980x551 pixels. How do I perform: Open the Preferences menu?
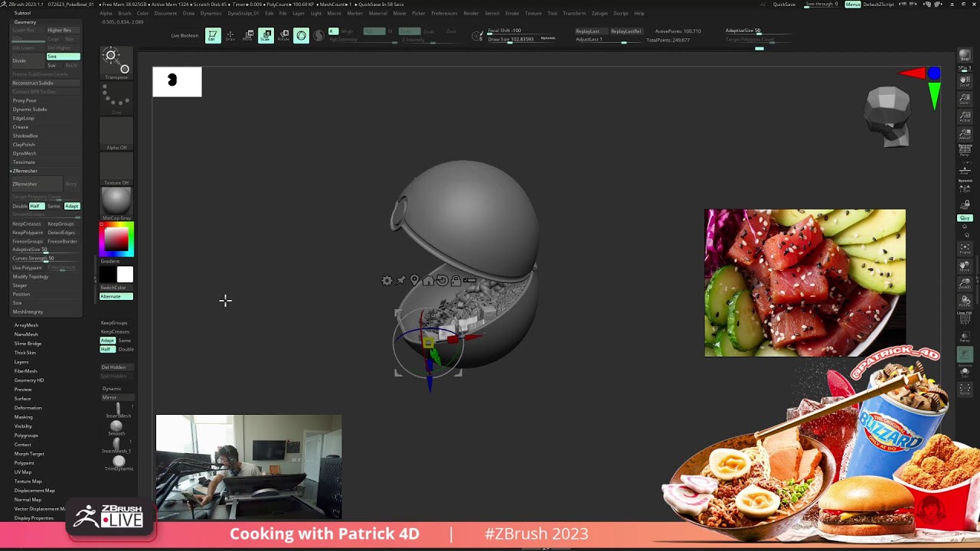tap(444, 13)
